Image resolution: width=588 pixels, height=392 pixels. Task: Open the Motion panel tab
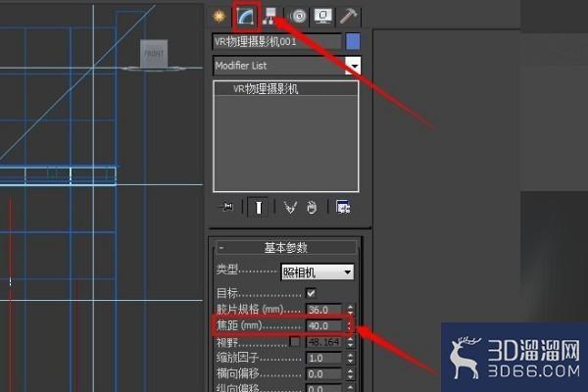(299, 16)
